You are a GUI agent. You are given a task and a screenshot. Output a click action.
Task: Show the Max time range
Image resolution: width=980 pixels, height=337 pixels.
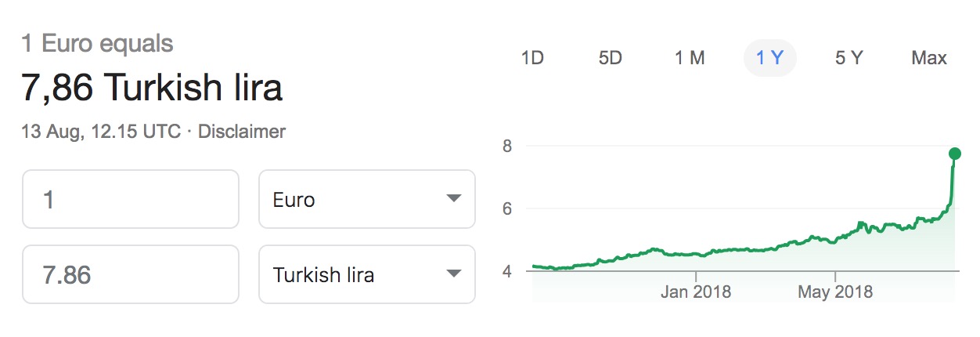(x=929, y=58)
